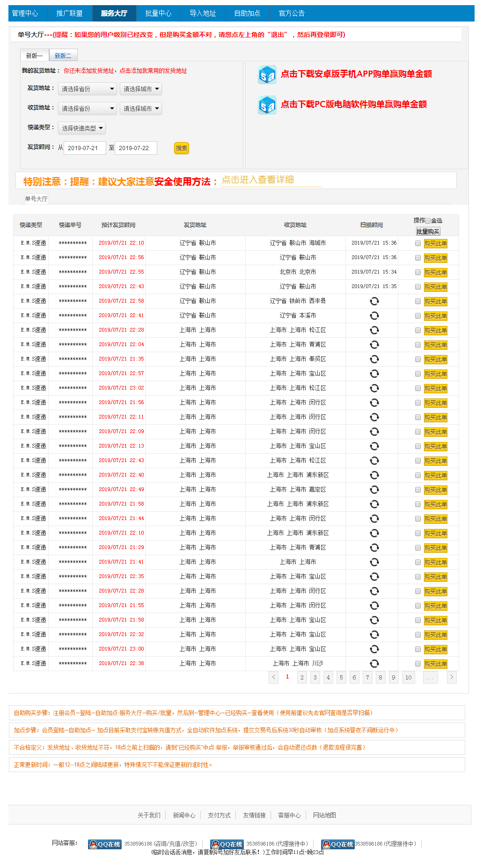Click the refresh icon in the 21:29 row
483x868 pixels.
pos(374,548)
